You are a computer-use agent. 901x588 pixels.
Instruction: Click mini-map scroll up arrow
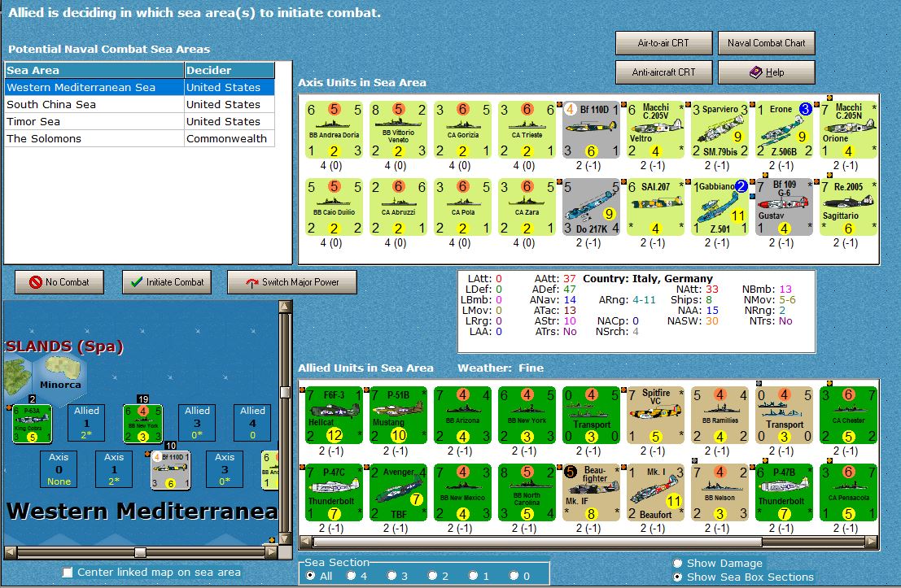[x=285, y=306]
